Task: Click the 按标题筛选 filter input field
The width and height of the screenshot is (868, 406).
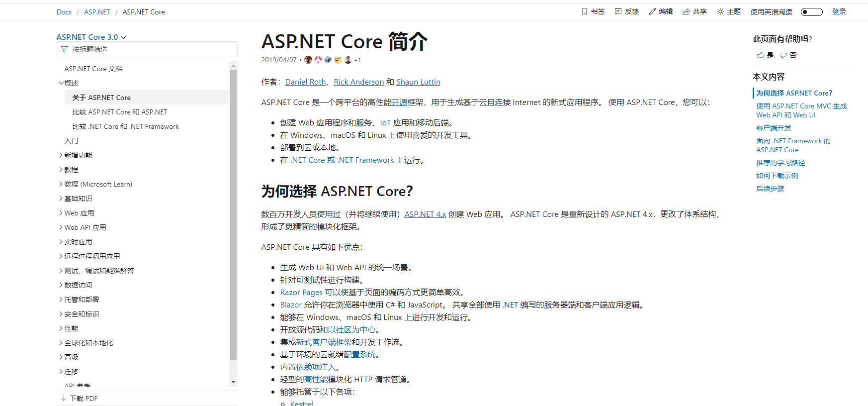Action: click(x=147, y=49)
